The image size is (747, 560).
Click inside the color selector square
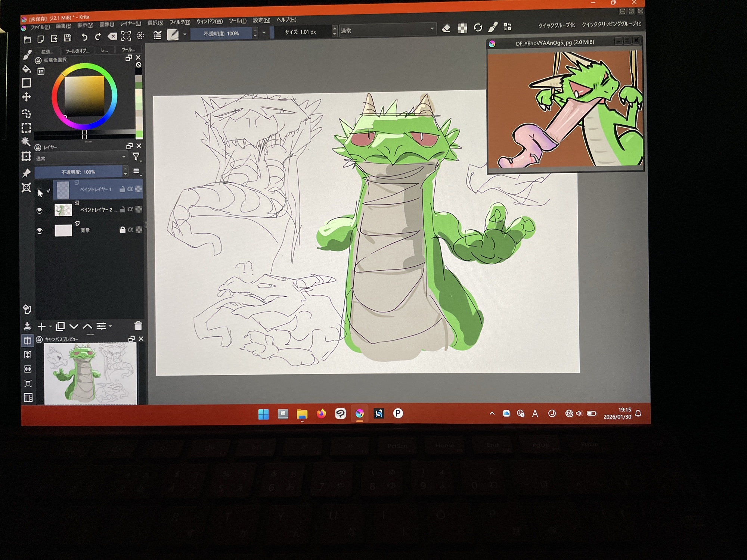click(84, 96)
